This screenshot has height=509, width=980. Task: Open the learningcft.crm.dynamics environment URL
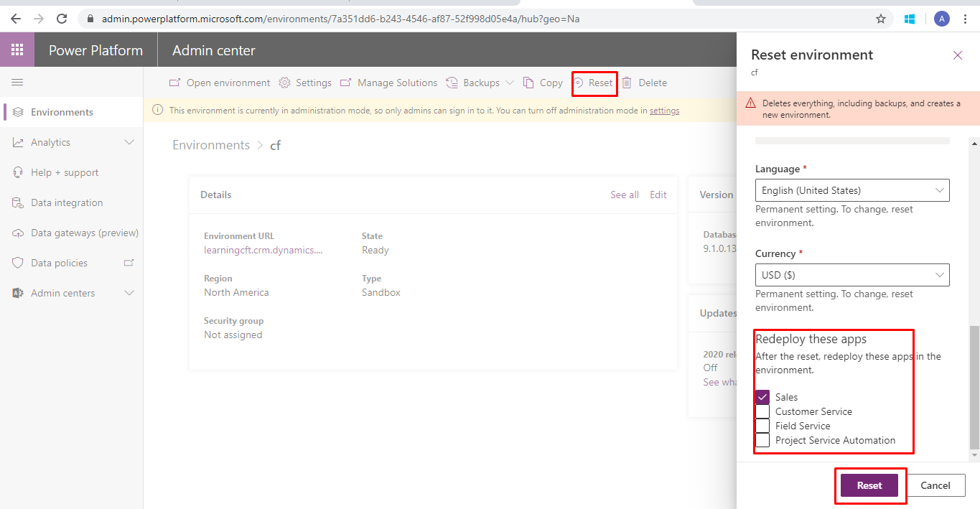tap(263, 250)
